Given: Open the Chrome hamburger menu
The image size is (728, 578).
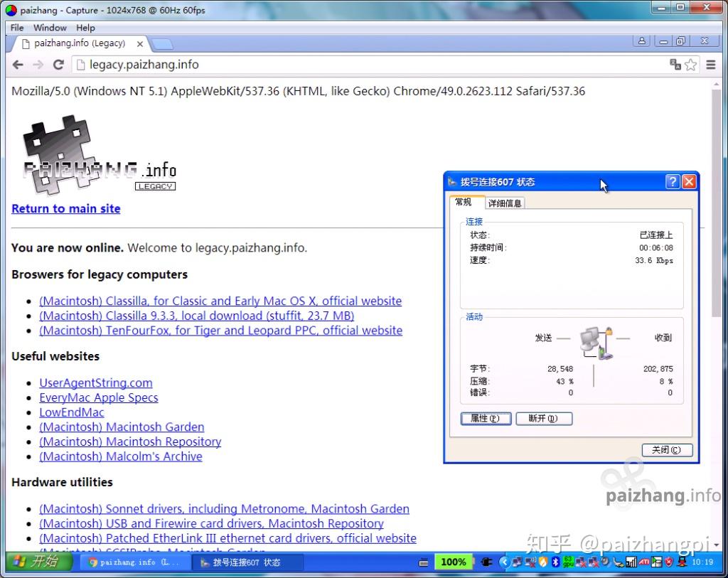Looking at the screenshot, I should click(711, 65).
